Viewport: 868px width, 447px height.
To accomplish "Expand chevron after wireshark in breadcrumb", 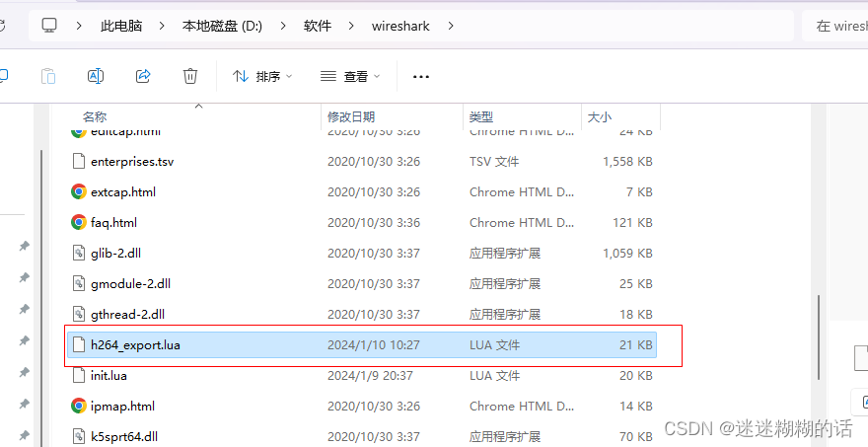I will click(x=450, y=26).
